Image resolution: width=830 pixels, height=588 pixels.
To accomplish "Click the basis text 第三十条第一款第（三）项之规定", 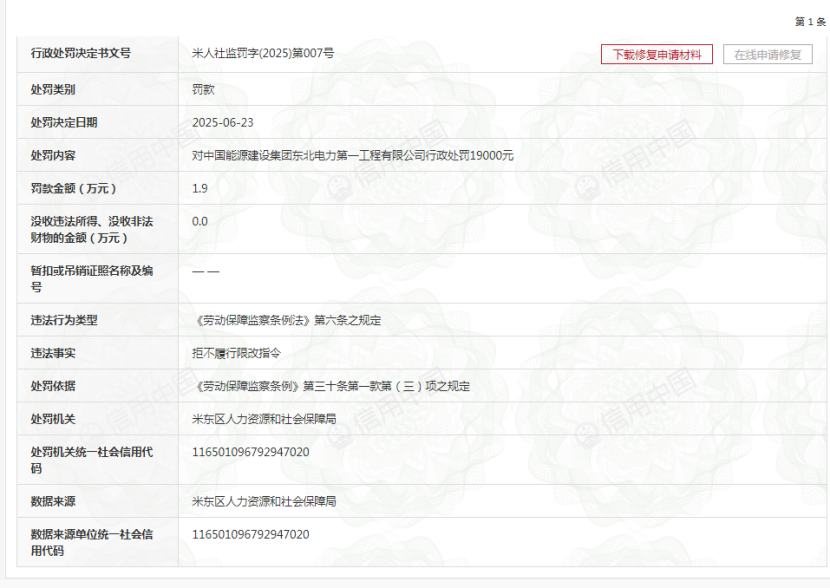I will point(386,386).
